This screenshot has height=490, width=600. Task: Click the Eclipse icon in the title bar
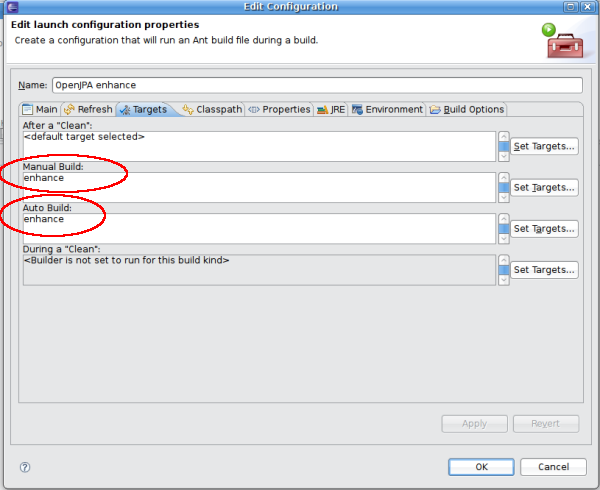point(9,7)
